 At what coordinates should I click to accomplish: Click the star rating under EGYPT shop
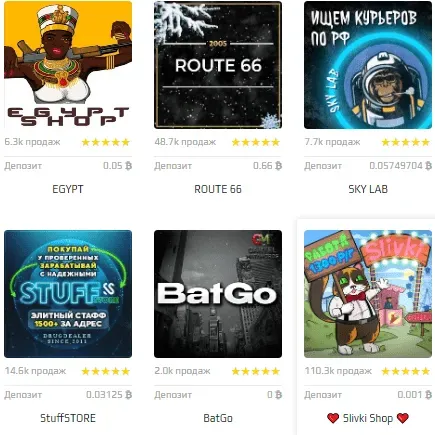106,142
